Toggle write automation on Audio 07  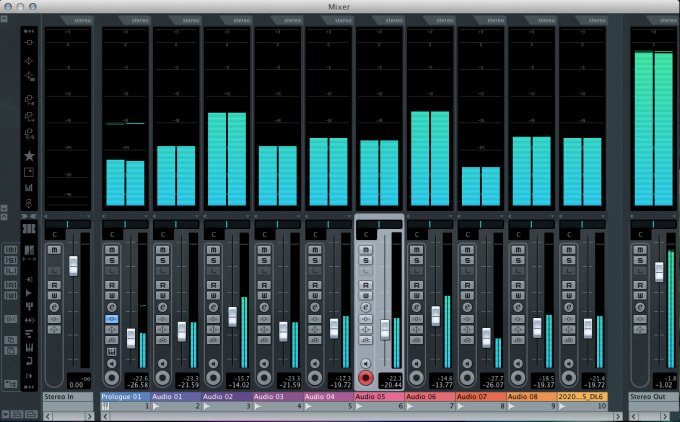click(x=466, y=295)
